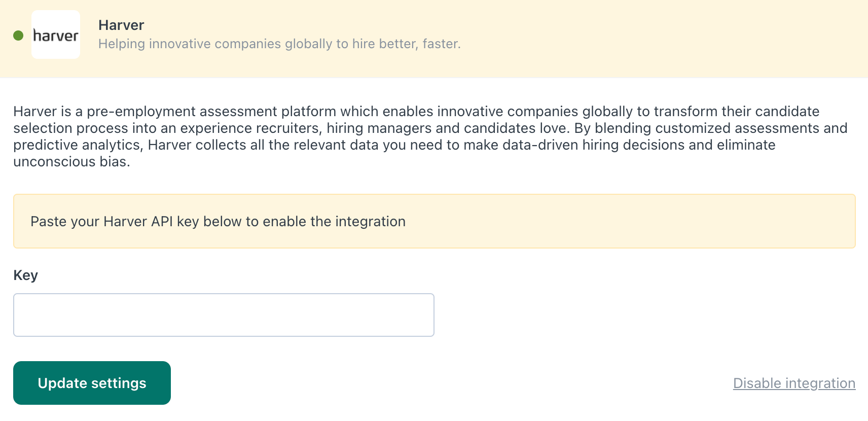The width and height of the screenshot is (868, 421).
Task: Click the word integration in the yellow notice
Action: pyautogui.click(x=370, y=221)
